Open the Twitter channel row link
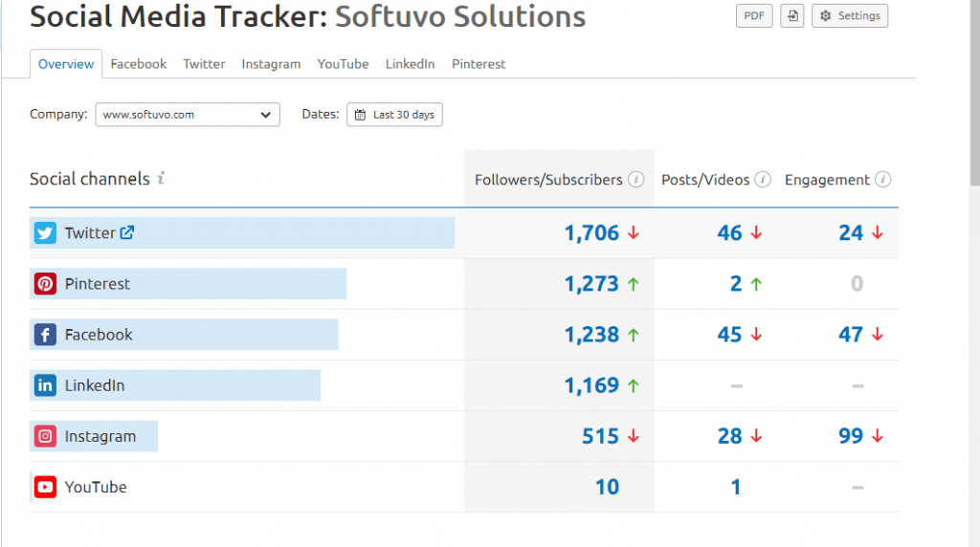The height and width of the screenshot is (547, 980). click(90, 233)
